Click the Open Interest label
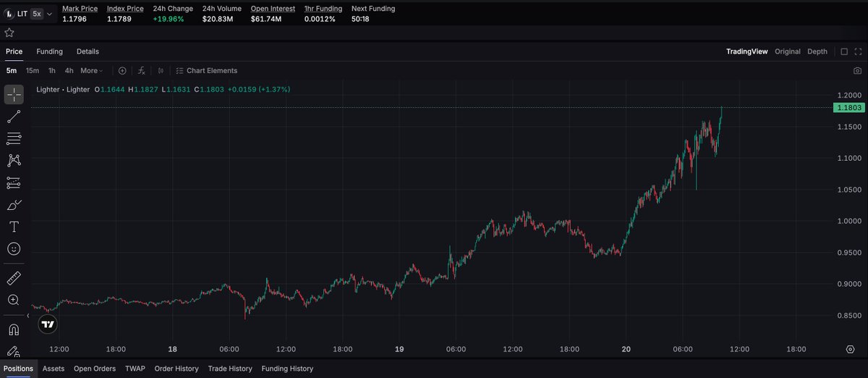The width and height of the screenshot is (868, 378). (x=273, y=9)
